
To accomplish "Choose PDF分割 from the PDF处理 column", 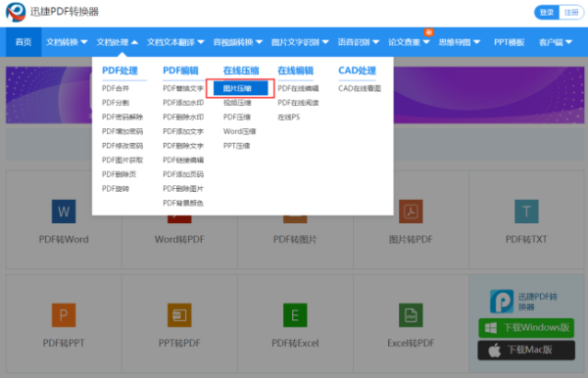I will coord(116,103).
